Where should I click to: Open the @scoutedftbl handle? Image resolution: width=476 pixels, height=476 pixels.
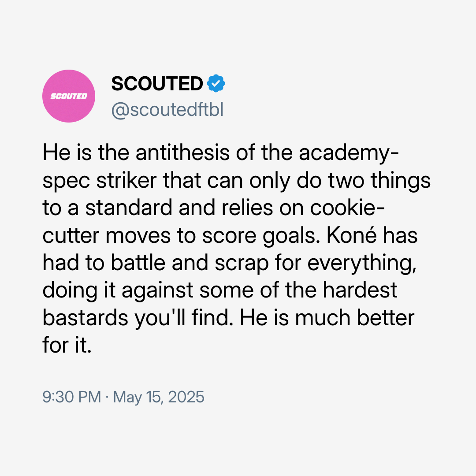[167, 110]
